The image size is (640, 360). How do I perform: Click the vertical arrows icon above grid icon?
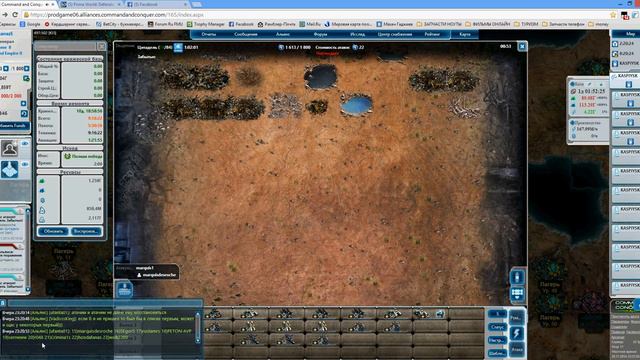click(x=517, y=277)
